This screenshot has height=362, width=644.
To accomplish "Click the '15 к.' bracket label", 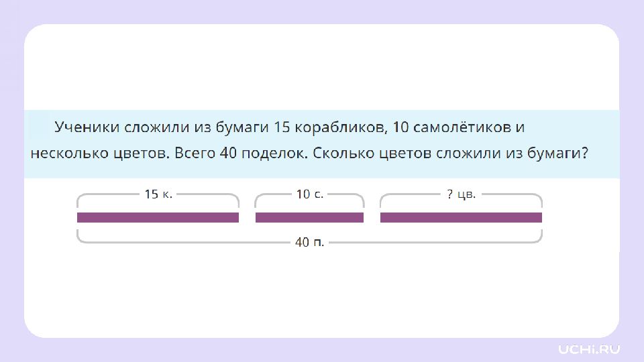I will [158, 194].
